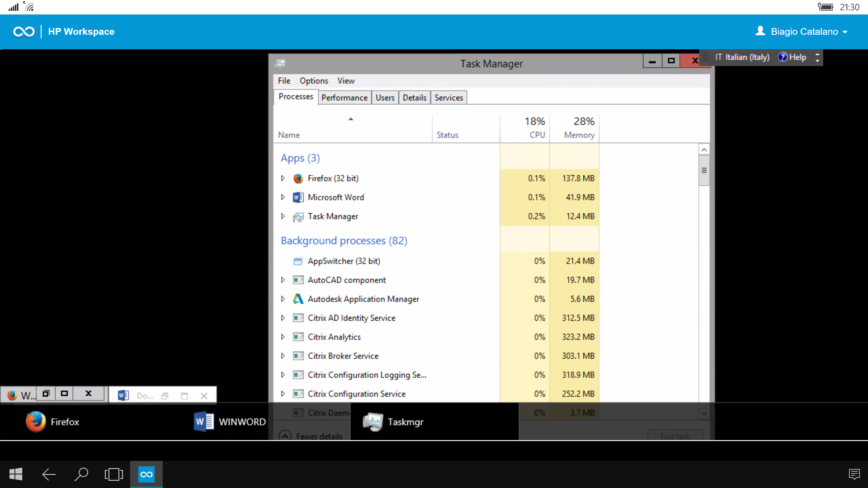Screen dimensions: 868x488
Task: Open the Help button in session toolbar
Action: pyautogui.click(x=792, y=57)
